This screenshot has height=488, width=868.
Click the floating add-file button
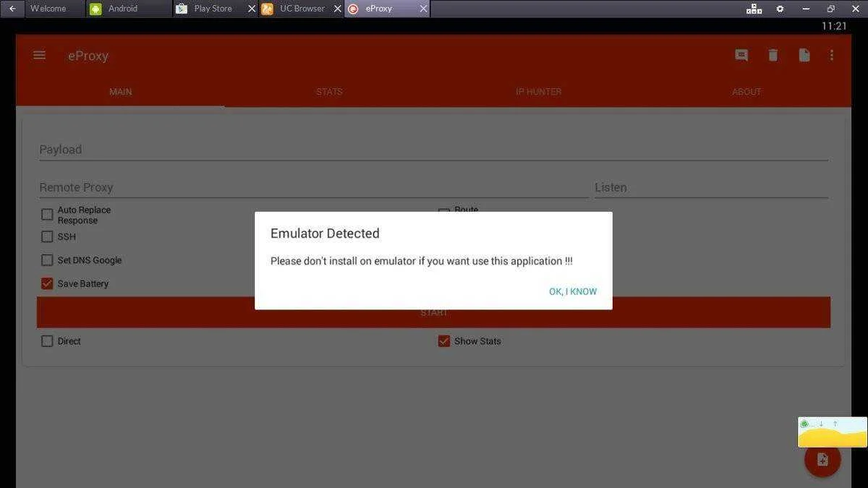822,459
